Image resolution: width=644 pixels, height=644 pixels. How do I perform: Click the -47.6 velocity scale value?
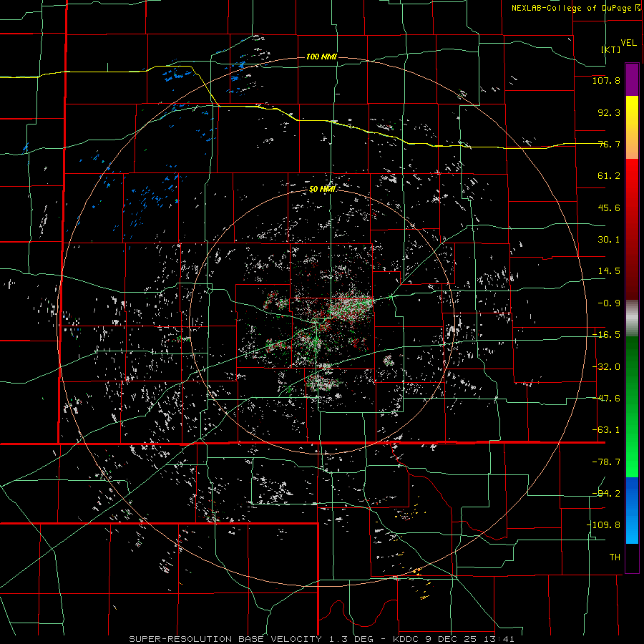click(606, 399)
